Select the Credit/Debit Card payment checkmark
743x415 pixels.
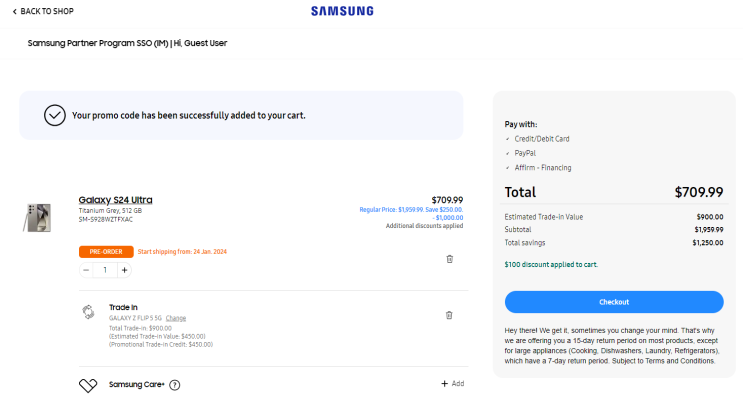click(x=508, y=139)
